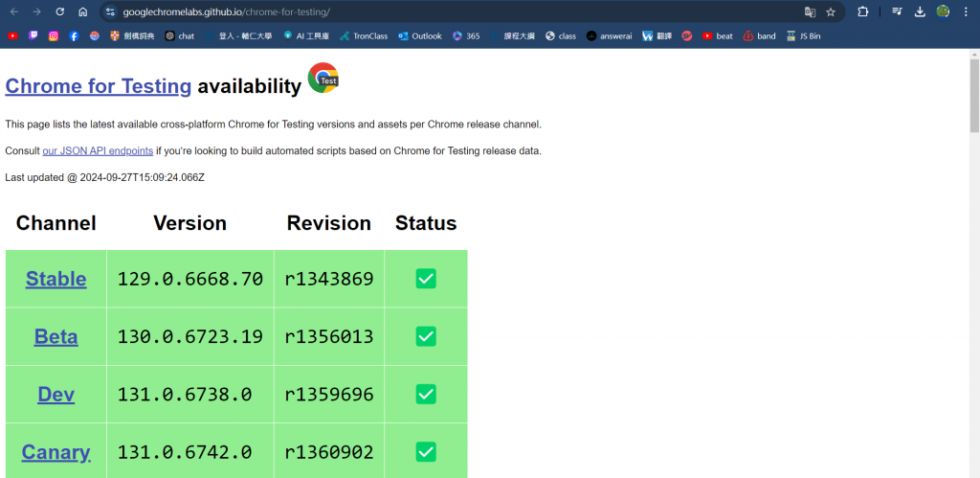Image resolution: width=980 pixels, height=478 pixels.
Task: Click the Last updated timestamp text
Action: (x=104, y=177)
